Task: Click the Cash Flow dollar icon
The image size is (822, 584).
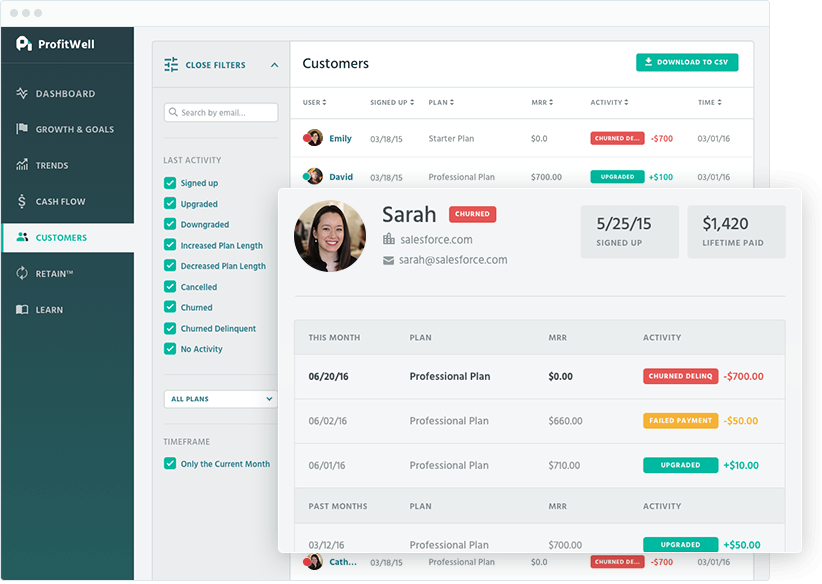Action: point(22,202)
